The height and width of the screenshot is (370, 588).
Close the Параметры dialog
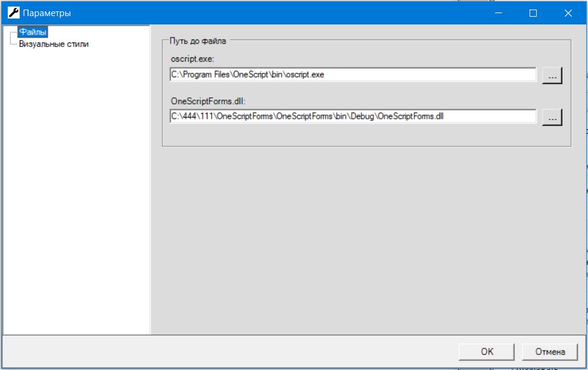click(x=568, y=13)
